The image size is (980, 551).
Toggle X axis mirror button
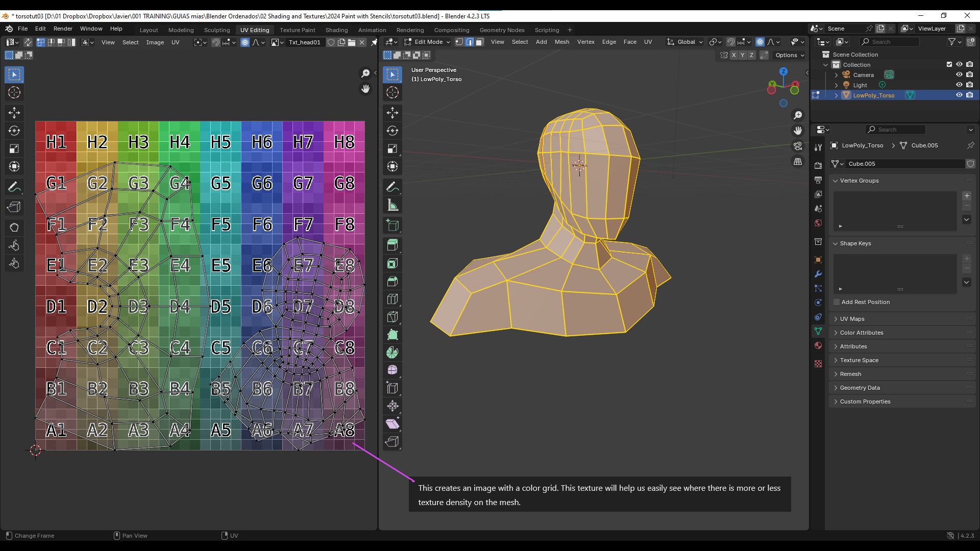tap(733, 55)
